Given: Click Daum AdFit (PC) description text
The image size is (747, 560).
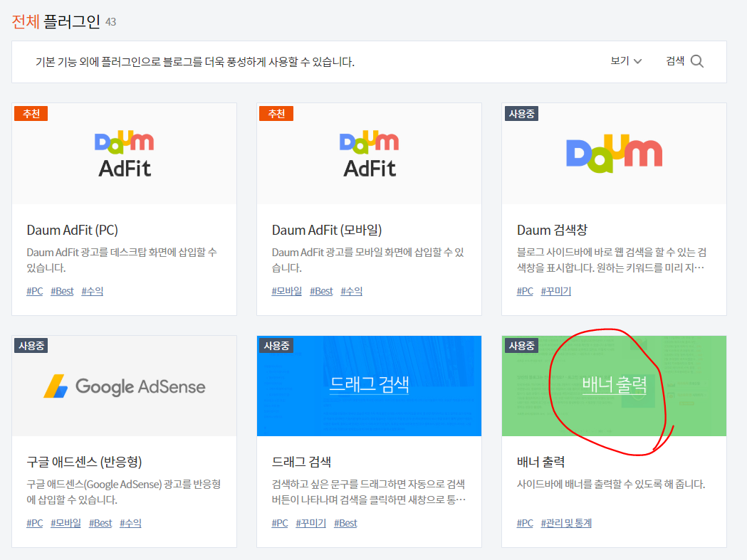Looking at the screenshot, I should point(122,260).
